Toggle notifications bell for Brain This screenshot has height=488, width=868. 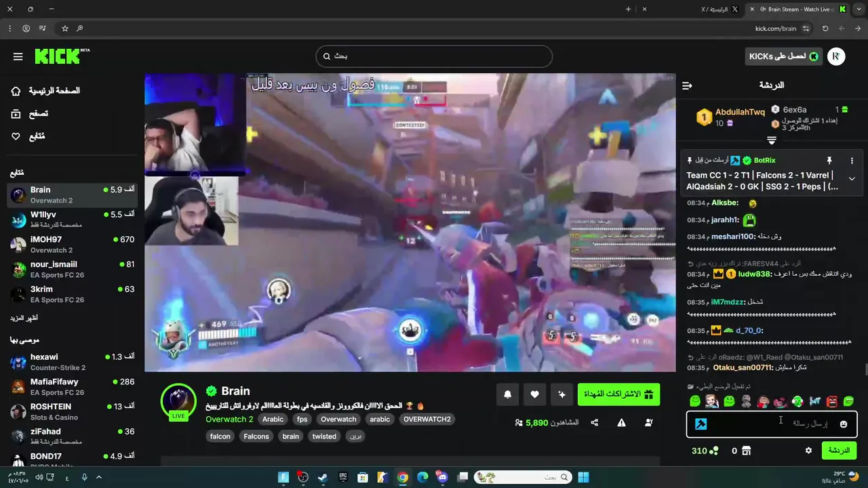tap(507, 394)
